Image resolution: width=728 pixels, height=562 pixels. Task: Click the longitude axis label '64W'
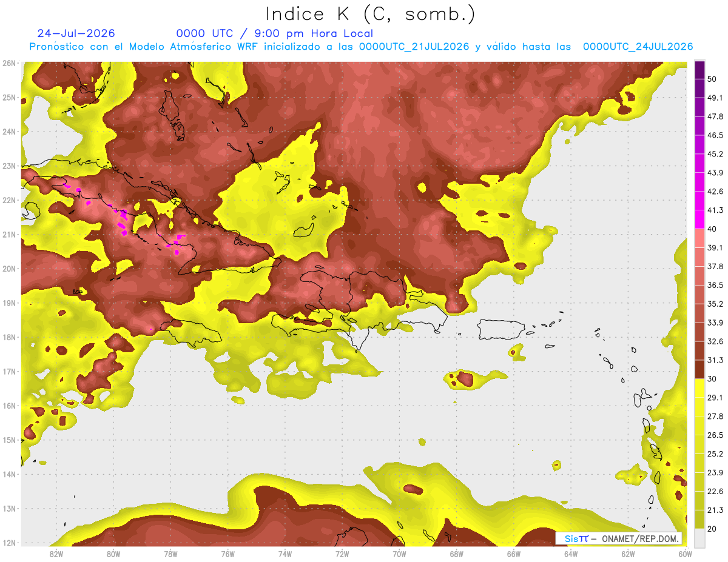coord(570,554)
